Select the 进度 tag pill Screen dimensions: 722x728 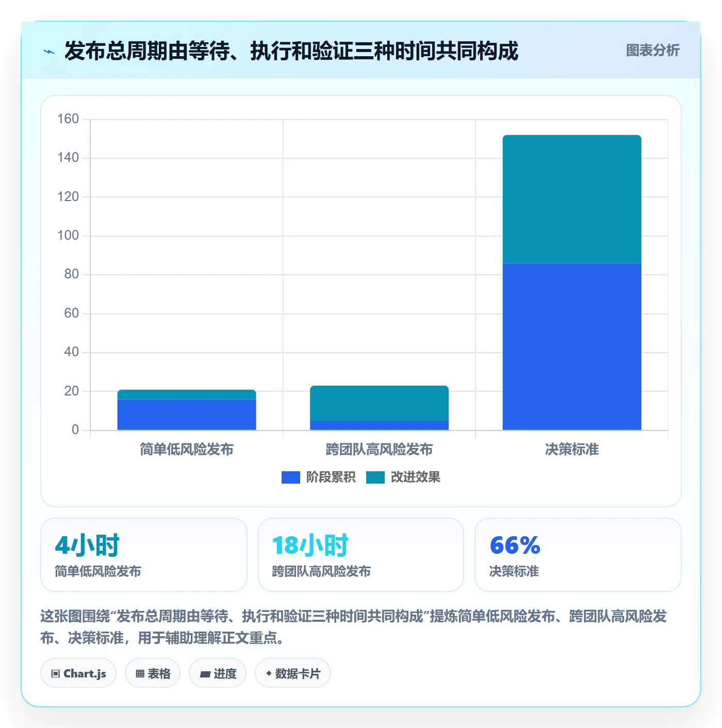pyautogui.click(x=218, y=673)
